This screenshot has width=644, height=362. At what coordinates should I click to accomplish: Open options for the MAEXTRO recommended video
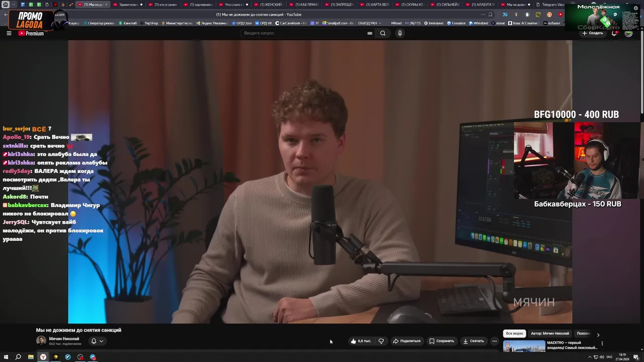[602, 343]
